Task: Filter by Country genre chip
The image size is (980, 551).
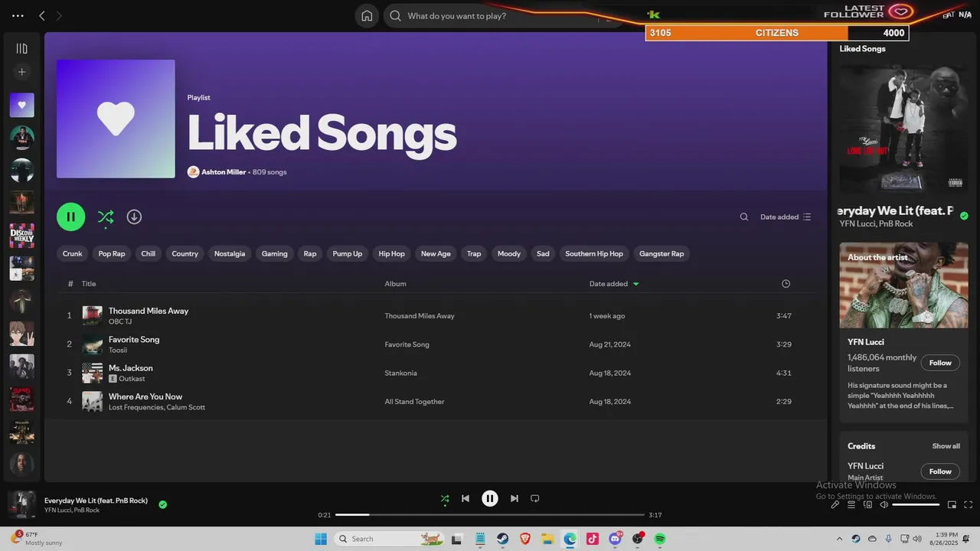Action: 185,253
